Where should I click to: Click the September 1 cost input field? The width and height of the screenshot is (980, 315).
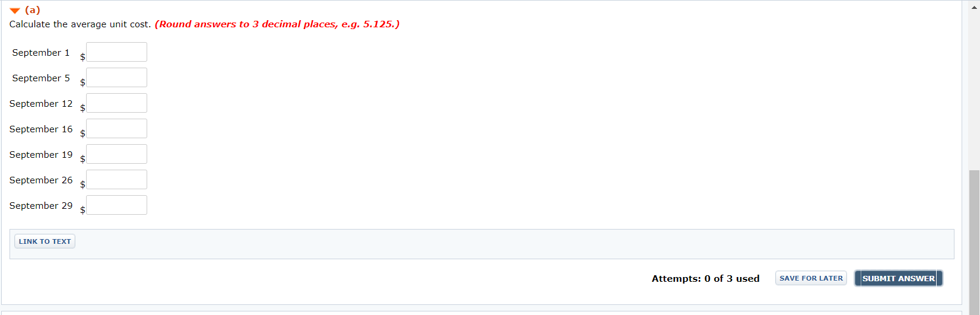point(116,52)
